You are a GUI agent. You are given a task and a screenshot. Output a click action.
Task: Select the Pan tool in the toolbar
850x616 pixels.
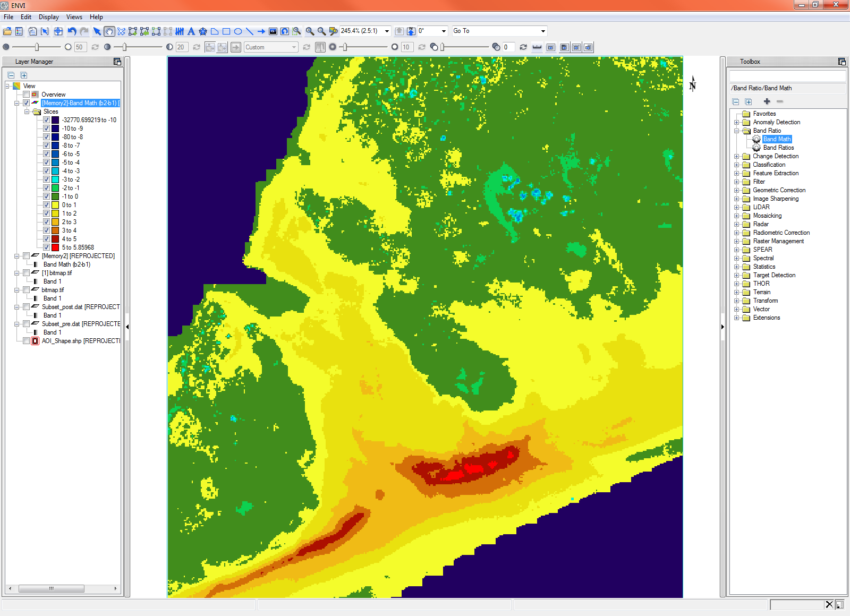point(109,31)
